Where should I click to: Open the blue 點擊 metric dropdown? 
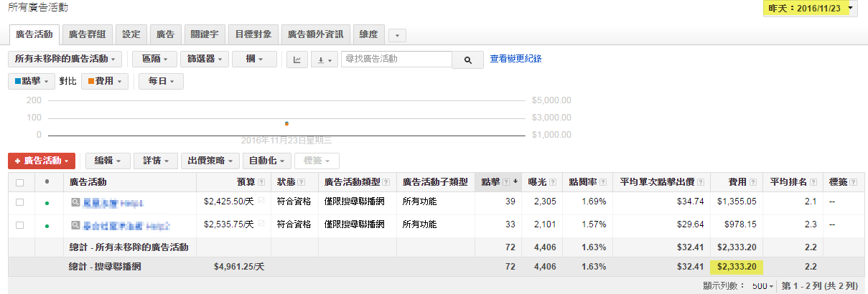click(x=32, y=82)
